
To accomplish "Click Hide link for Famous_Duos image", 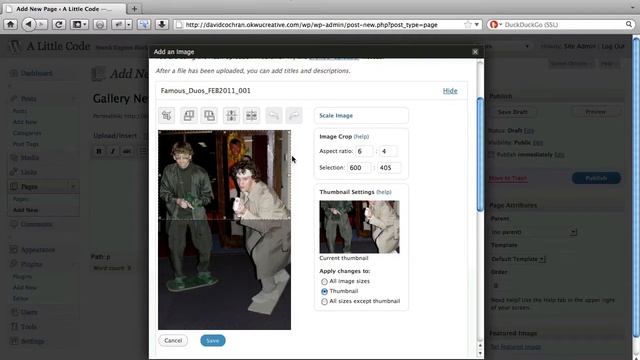I will (x=450, y=91).
